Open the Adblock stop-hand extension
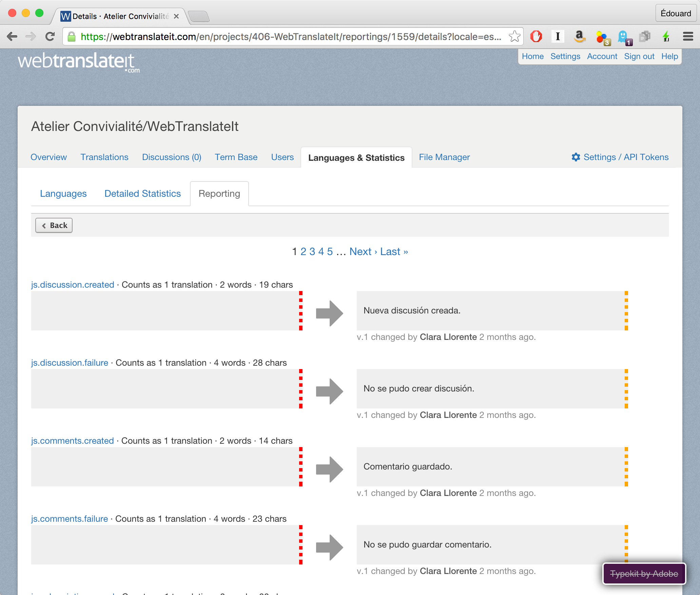Screen dimensions: 700x595 click(536, 36)
